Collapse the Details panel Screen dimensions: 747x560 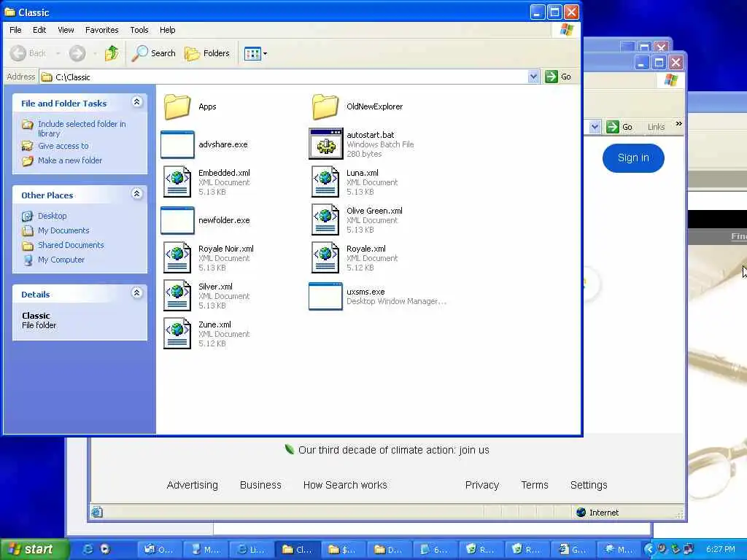136,293
